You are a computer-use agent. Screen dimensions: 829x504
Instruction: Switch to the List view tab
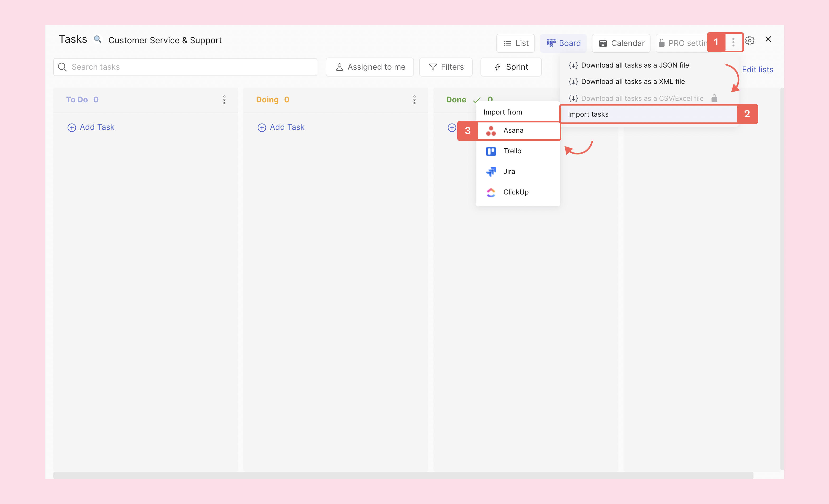click(515, 43)
